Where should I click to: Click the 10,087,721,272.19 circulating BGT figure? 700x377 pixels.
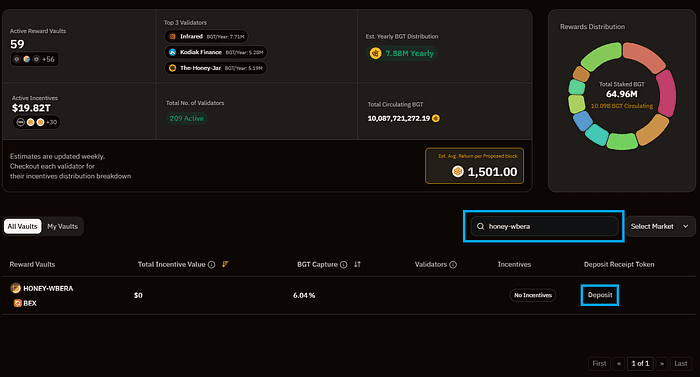point(399,118)
